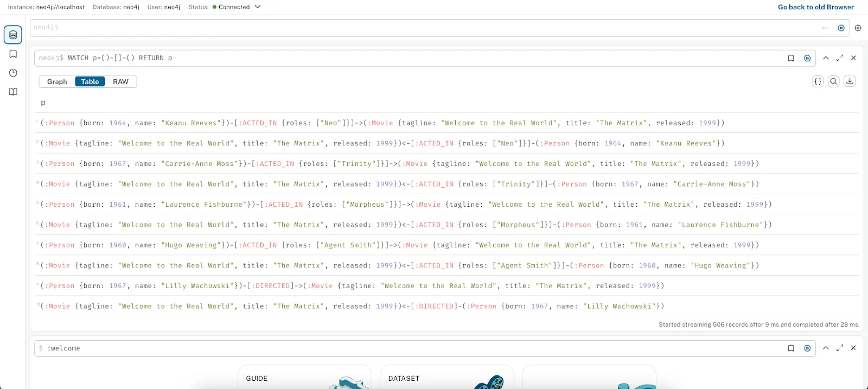Open the Saved Cypher bookmark sidebar icon
The height and width of the screenshot is (389, 868).
(13, 54)
